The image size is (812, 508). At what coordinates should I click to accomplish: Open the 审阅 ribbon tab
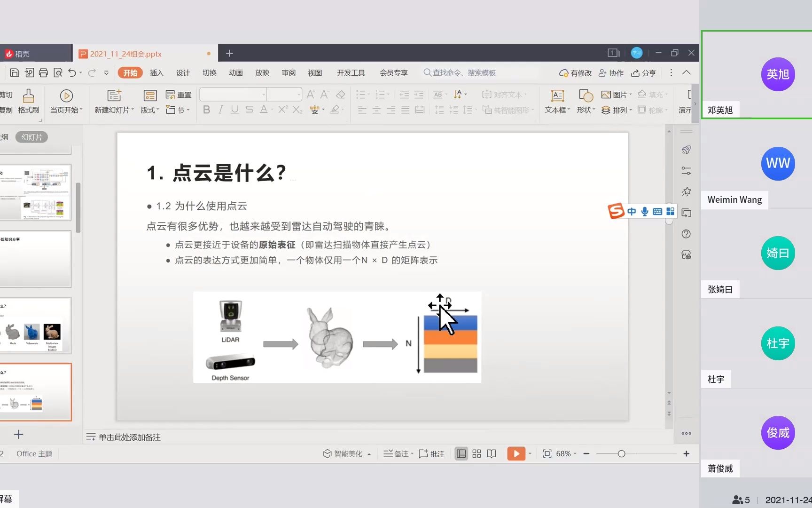click(289, 72)
